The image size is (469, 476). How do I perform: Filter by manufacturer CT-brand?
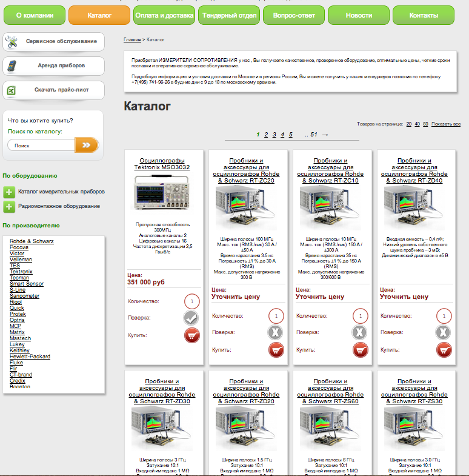coord(21,375)
